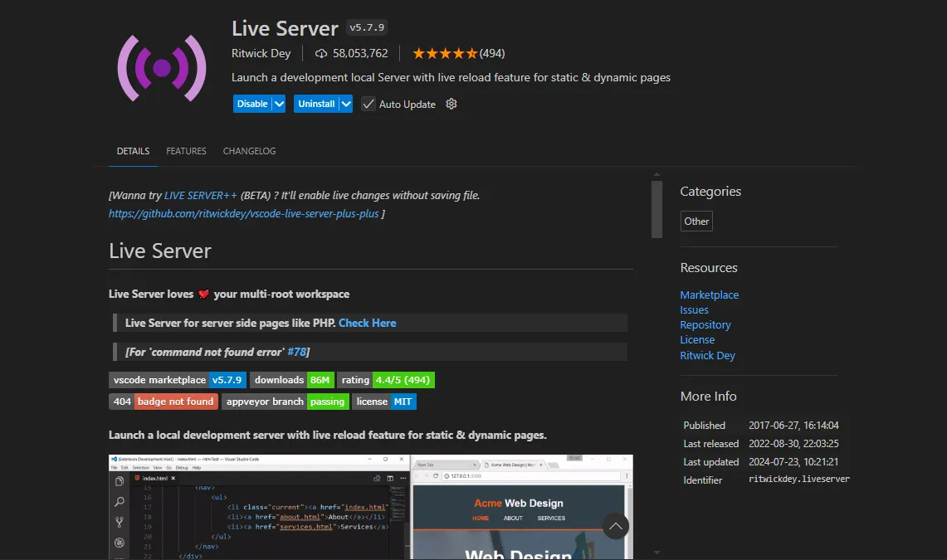Click the Disable button

[252, 104]
